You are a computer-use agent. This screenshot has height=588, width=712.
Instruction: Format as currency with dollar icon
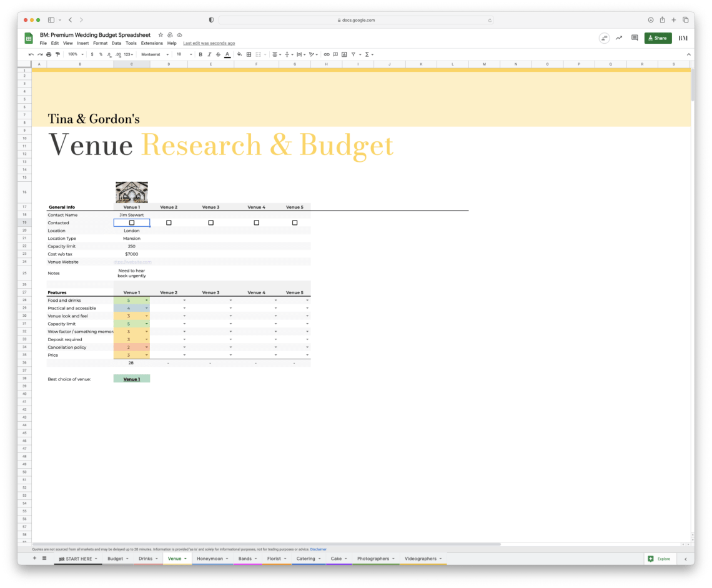92,54
